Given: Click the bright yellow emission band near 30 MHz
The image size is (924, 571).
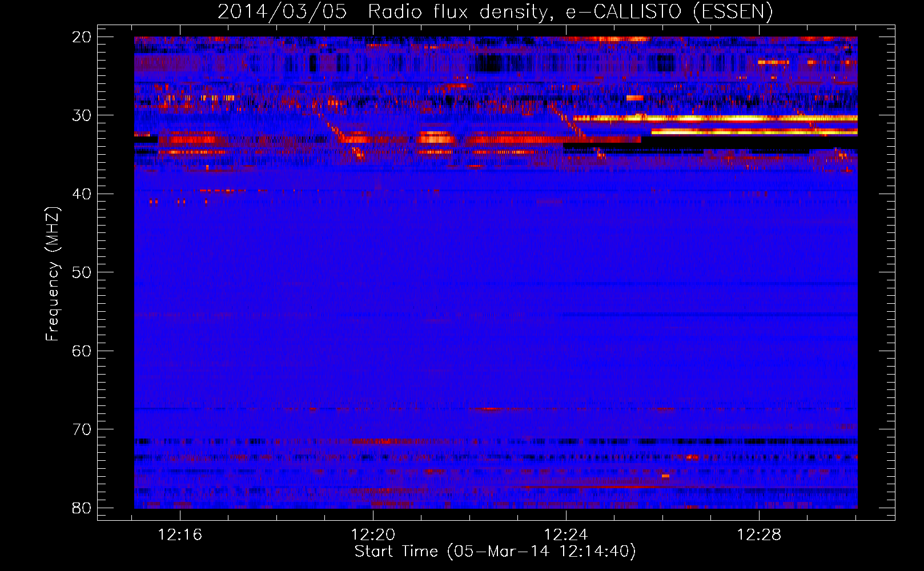Looking at the screenshot, I should pyautogui.click(x=715, y=118).
